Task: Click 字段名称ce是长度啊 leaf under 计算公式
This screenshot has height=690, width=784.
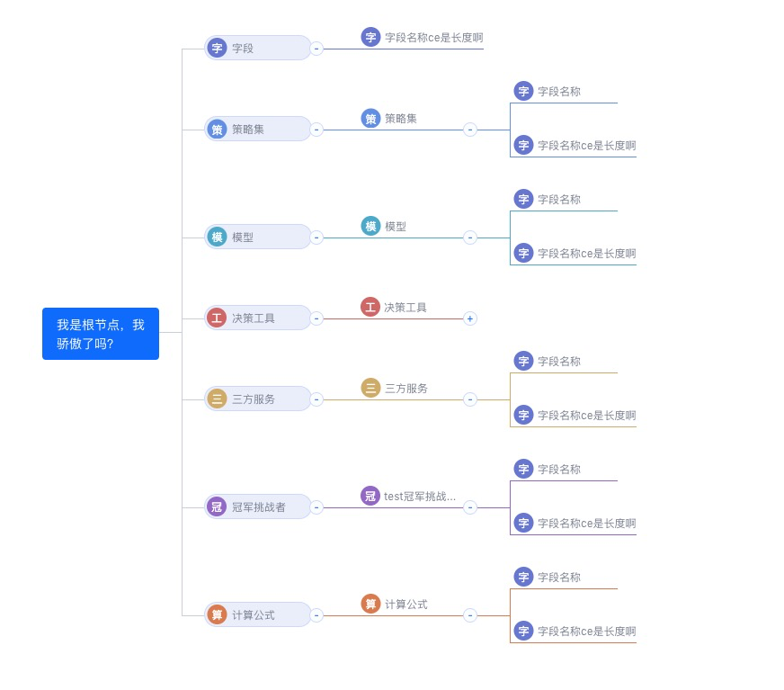Action: [586, 632]
